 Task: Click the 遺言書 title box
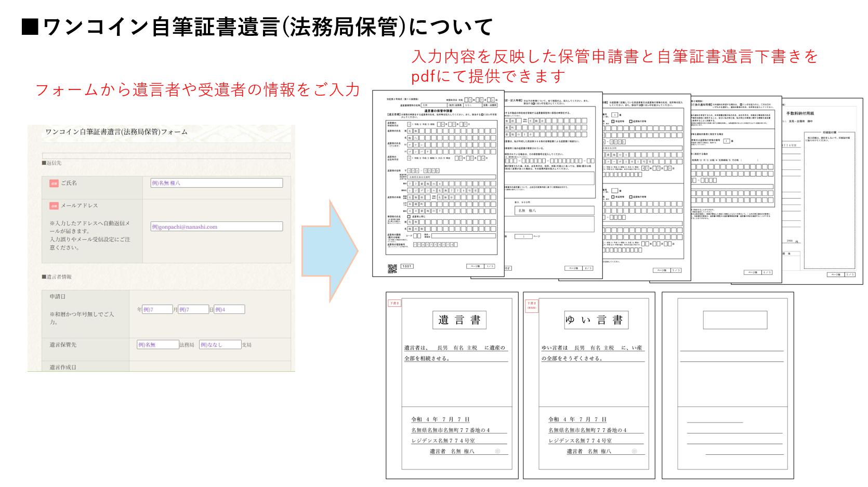(459, 320)
